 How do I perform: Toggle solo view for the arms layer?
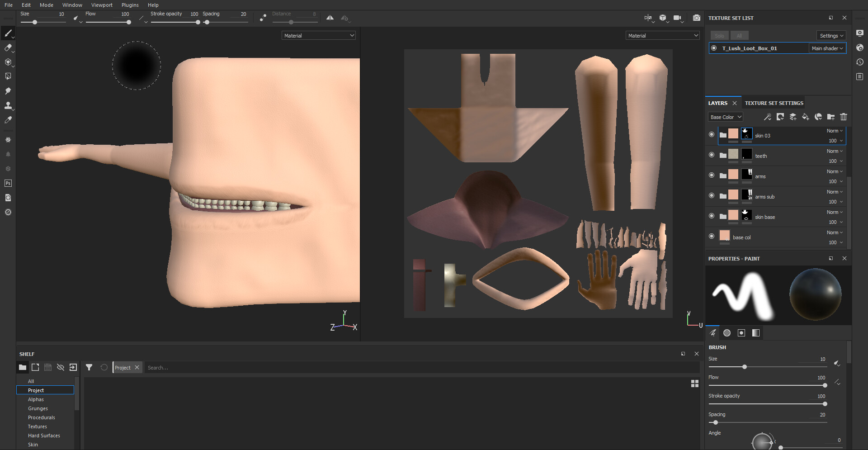[x=712, y=176]
